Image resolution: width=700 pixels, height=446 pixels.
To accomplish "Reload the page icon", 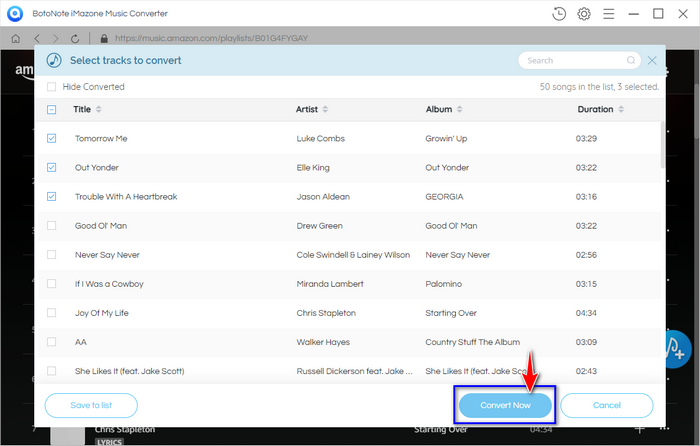I will [x=75, y=39].
